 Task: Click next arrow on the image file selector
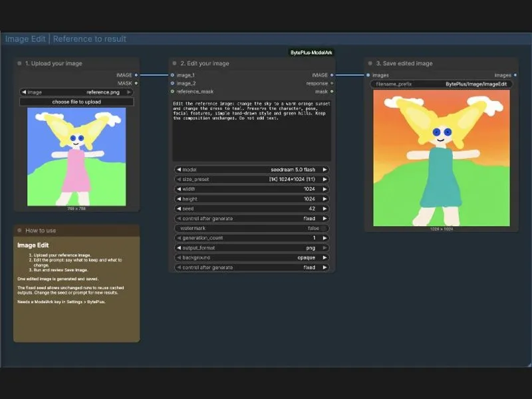[129, 92]
